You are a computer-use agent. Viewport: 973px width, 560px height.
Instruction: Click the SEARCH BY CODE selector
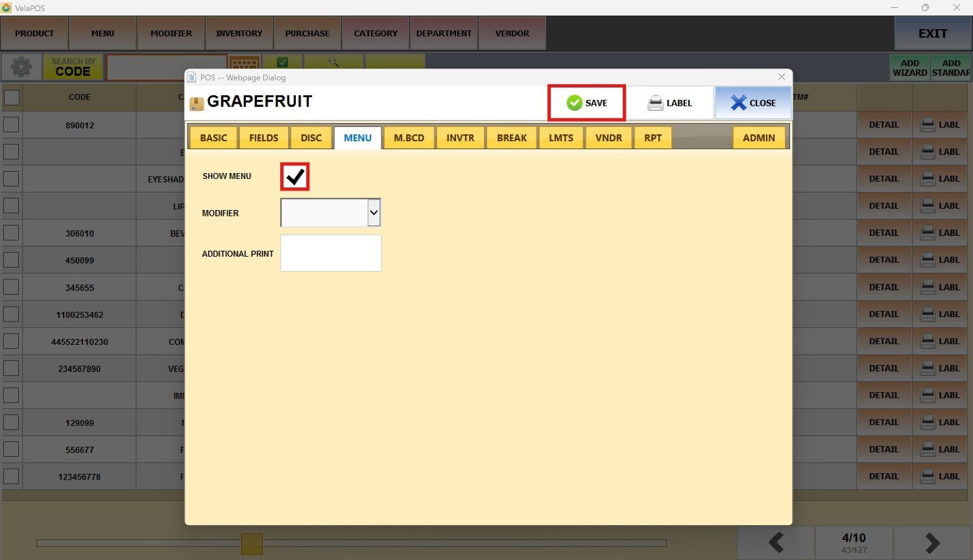73,67
